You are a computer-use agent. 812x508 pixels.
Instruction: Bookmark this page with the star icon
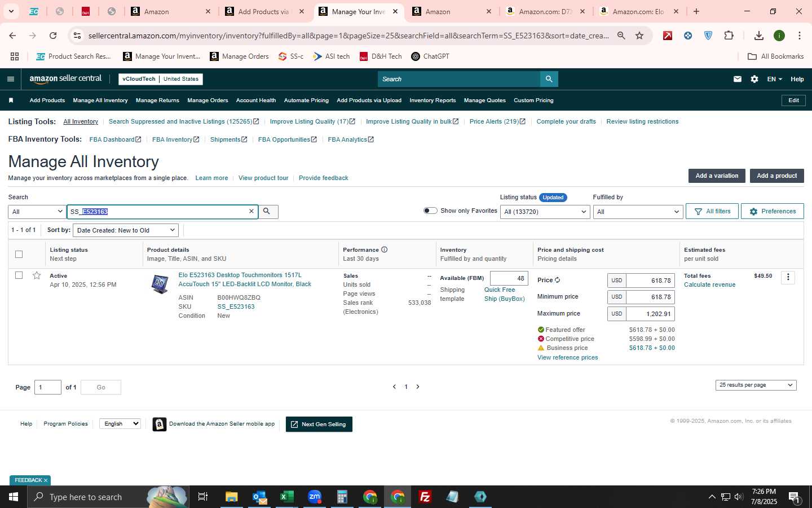(639, 36)
